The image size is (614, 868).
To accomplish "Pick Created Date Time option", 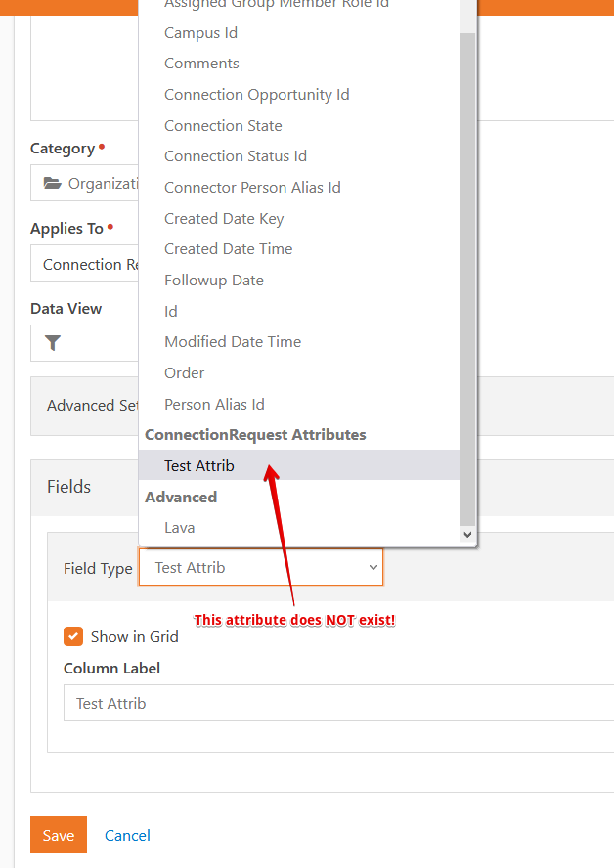I will click(299, 249).
